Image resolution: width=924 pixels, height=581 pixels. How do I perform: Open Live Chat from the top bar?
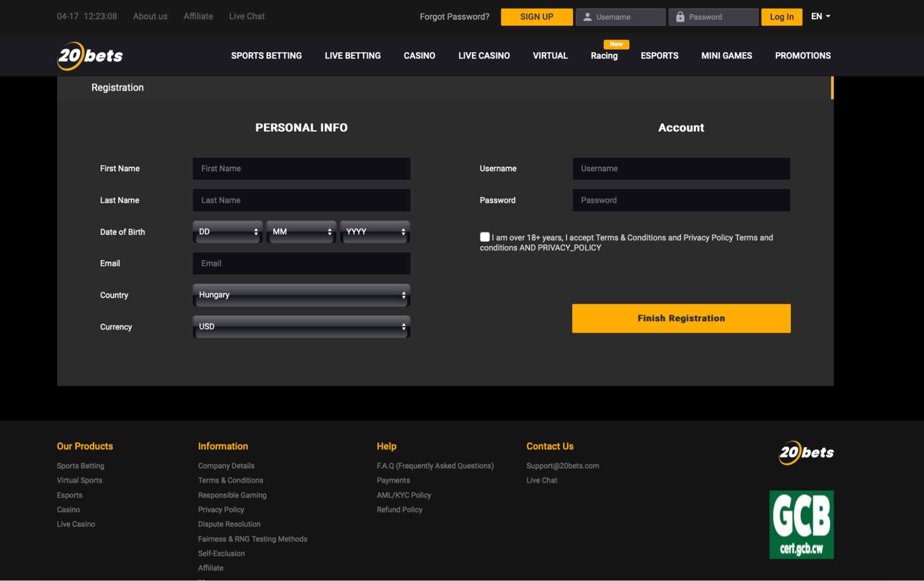coord(247,17)
